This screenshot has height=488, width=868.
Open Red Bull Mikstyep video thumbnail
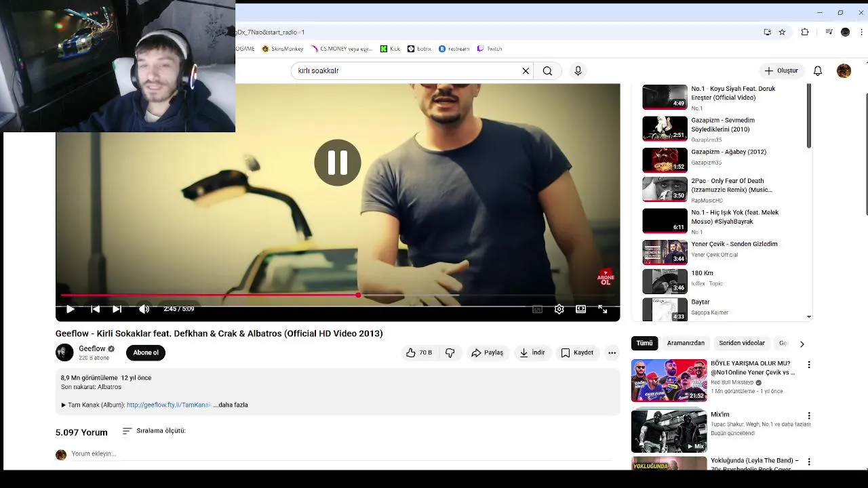pos(669,380)
